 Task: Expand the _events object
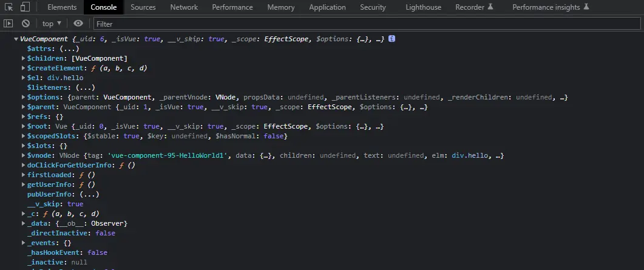(x=24, y=243)
